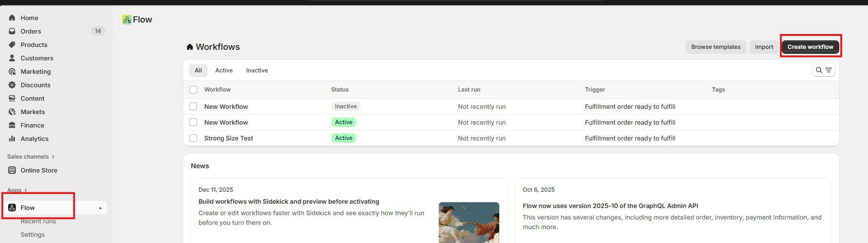Viewport: 868px width, 243px height.
Task: Open Recent runs under Flow
Action: click(38, 221)
